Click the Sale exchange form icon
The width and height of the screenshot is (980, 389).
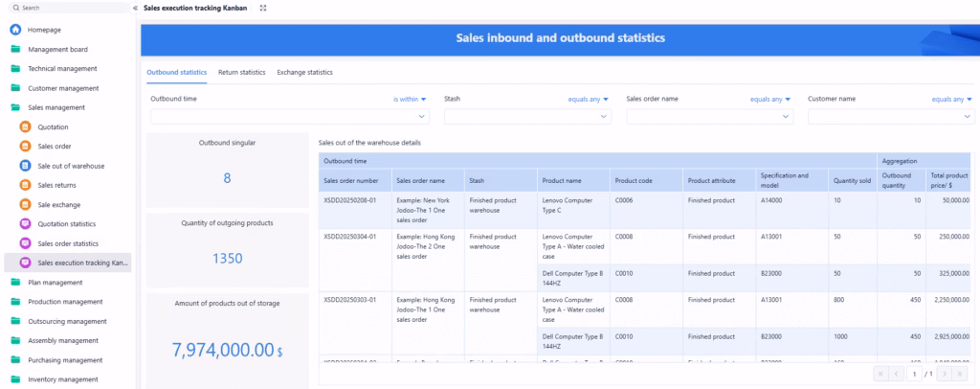[27, 205]
